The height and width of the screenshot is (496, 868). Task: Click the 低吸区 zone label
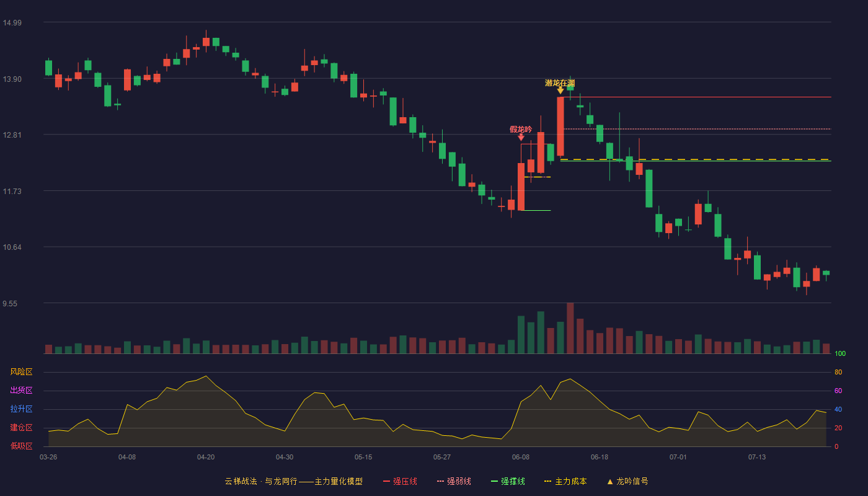[x=21, y=446]
